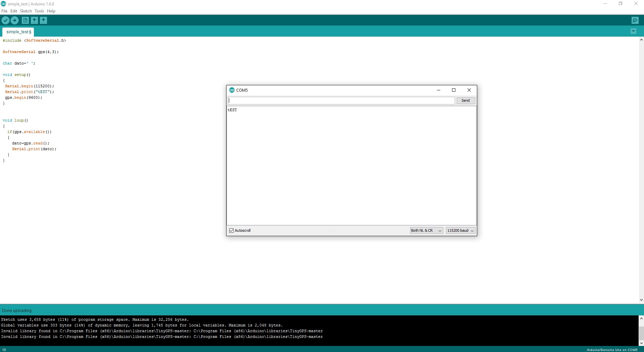
Task: Restore down the Arduino main window
Action: (x=621, y=4)
